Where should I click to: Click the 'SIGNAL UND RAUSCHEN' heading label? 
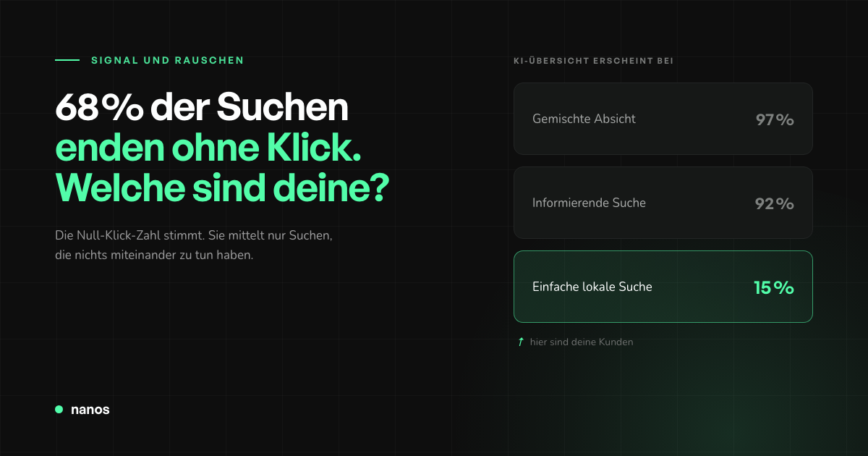click(x=168, y=60)
